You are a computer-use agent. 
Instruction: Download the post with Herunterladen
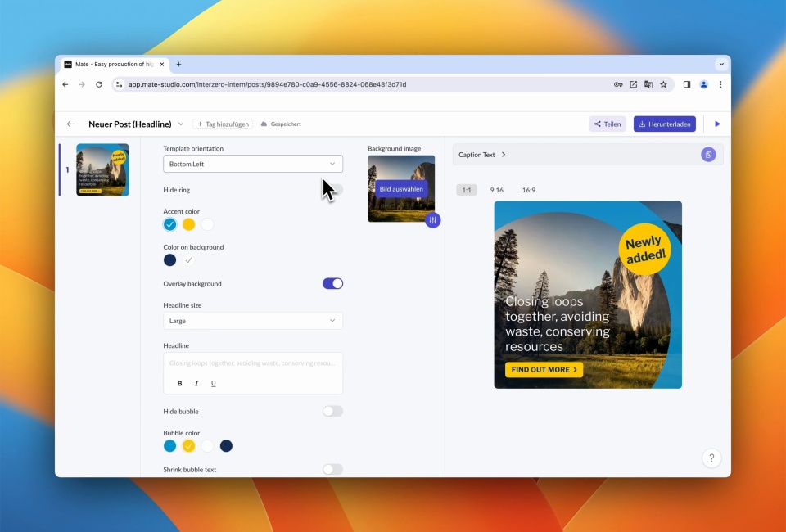664,124
